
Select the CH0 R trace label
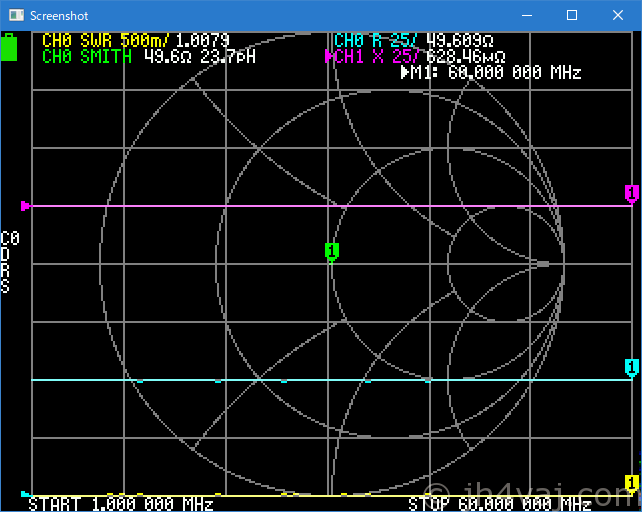pos(375,41)
